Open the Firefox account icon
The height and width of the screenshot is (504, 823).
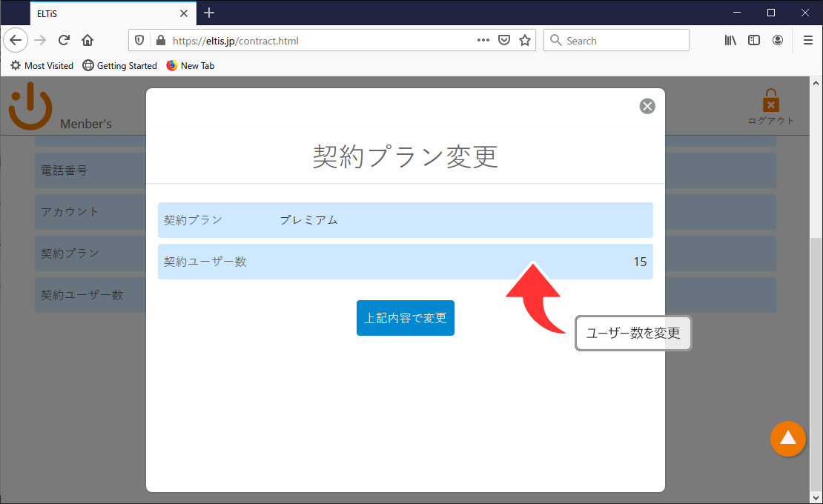778,40
